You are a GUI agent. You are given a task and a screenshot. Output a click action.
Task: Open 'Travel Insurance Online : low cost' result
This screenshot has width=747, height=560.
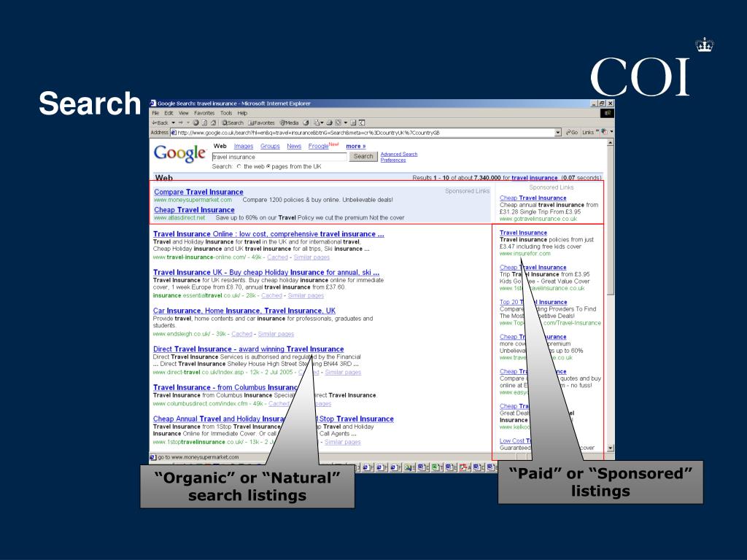[268, 234]
